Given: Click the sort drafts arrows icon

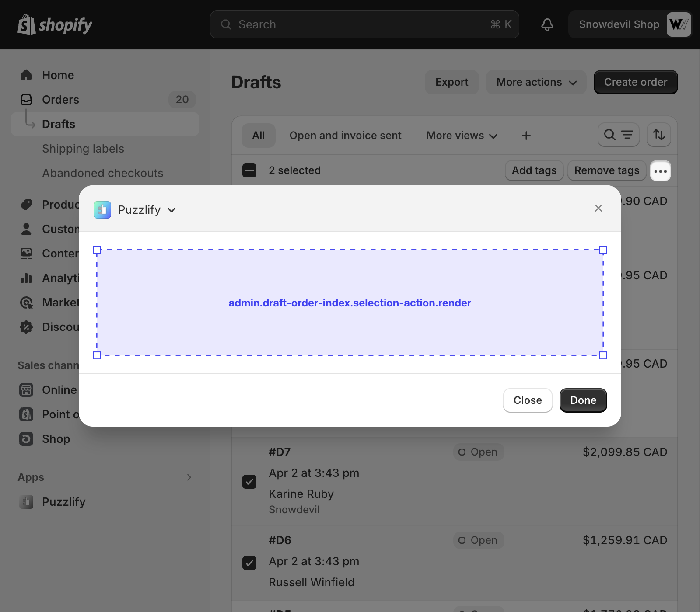Looking at the screenshot, I should pos(659,135).
